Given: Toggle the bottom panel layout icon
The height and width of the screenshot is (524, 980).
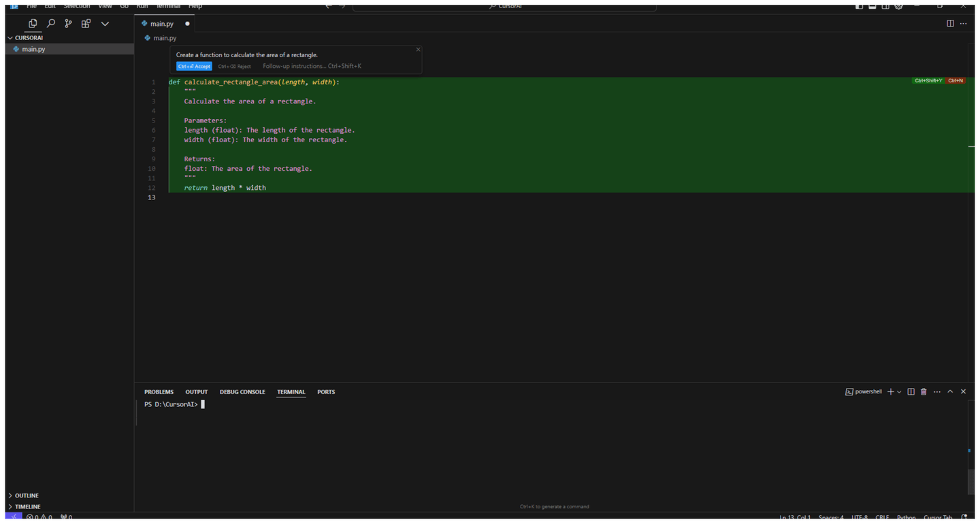Looking at the screenshot, I should click(x=872, y=5).
